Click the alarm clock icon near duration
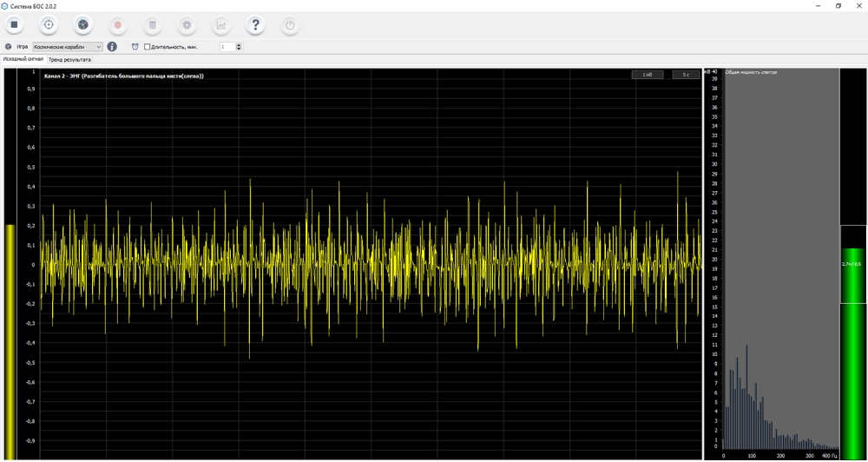The image size is (868, 462). click(x=135, y=47)
